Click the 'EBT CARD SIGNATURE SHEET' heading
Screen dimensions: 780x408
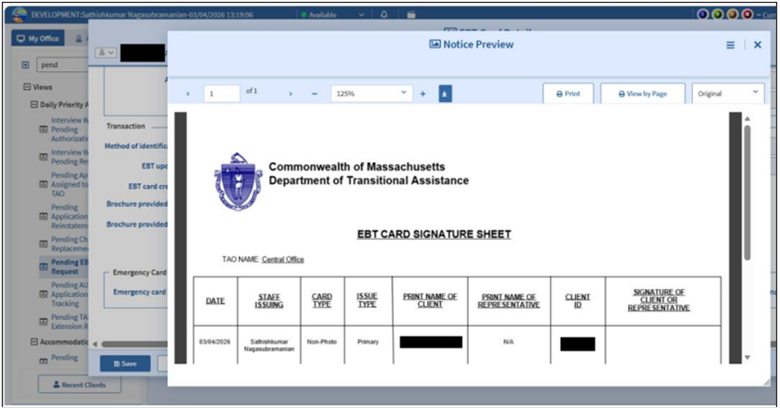coord(434,234)
